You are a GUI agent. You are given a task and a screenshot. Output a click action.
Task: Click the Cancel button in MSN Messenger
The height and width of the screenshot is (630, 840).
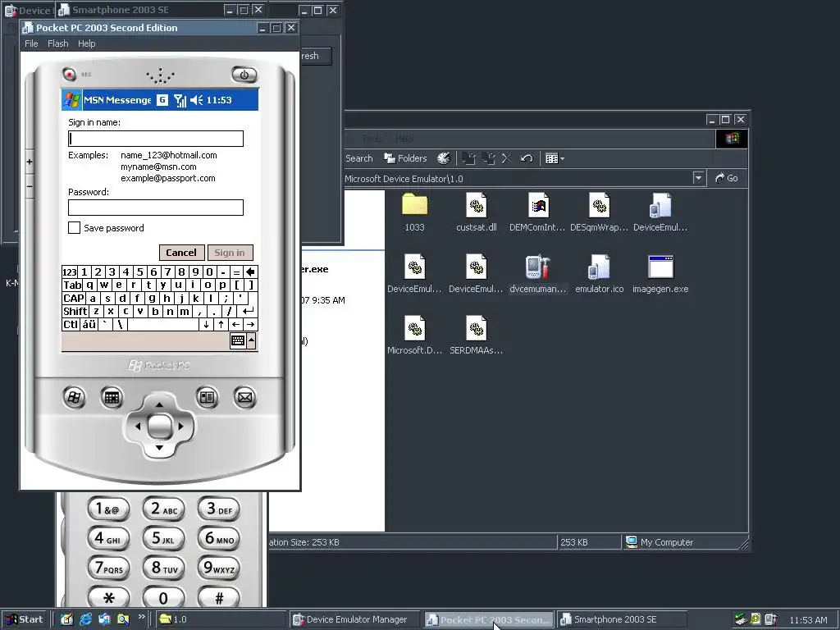pos(181,253)
